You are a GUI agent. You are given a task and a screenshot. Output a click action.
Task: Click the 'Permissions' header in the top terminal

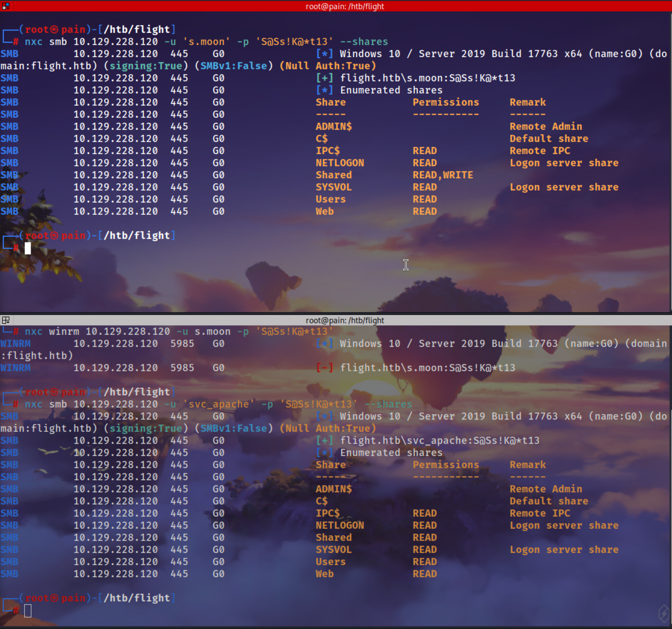click(x=446, y=102)
